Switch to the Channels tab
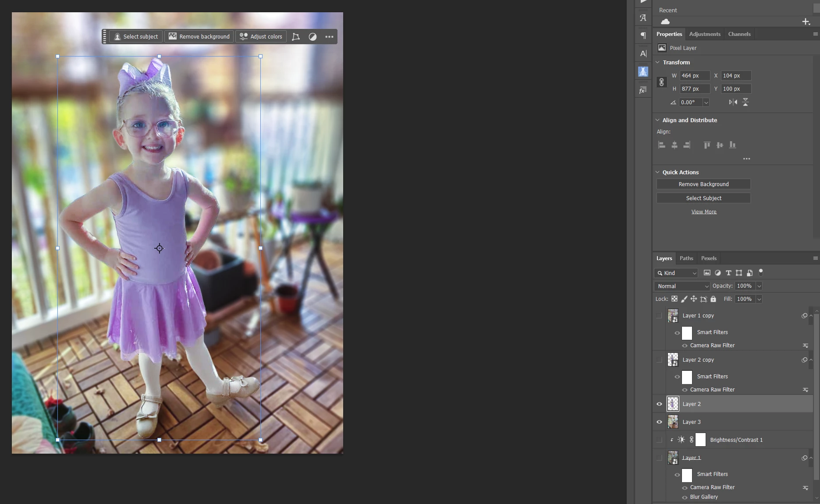 [x=739, y=34]
